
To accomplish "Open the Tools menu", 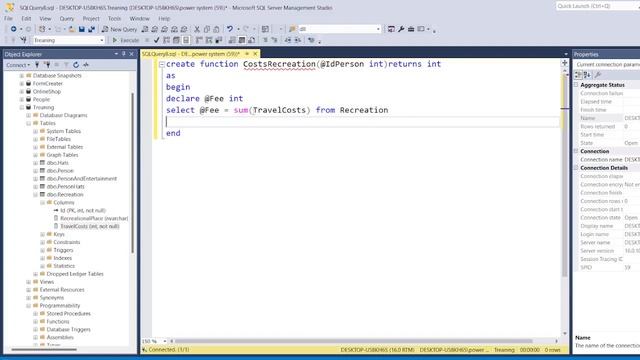I will pyautogui.click(x=114, y=18).
